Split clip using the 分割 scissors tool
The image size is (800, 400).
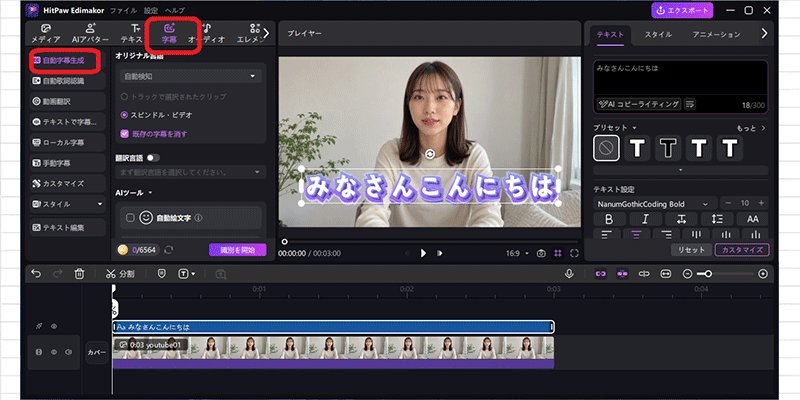coord(120,274)
